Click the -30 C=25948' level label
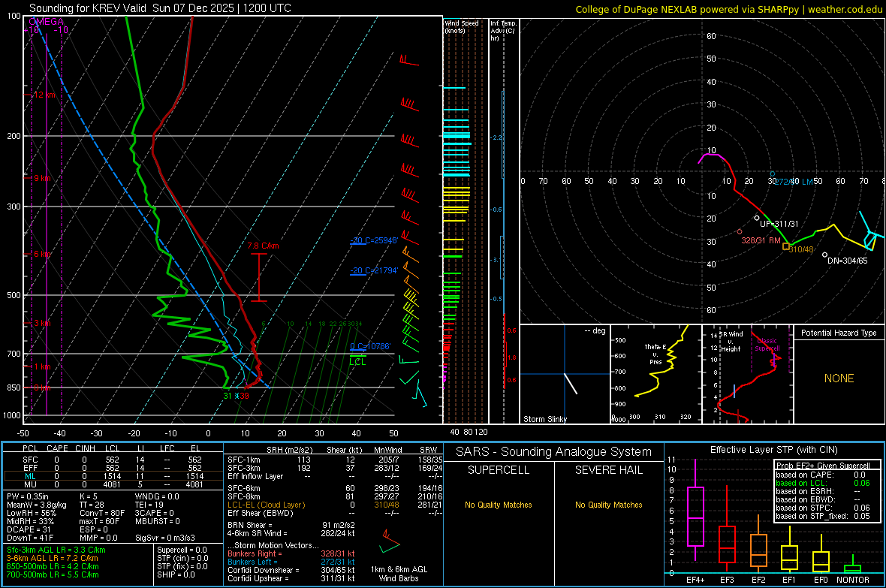 click(x=373, y=240)
